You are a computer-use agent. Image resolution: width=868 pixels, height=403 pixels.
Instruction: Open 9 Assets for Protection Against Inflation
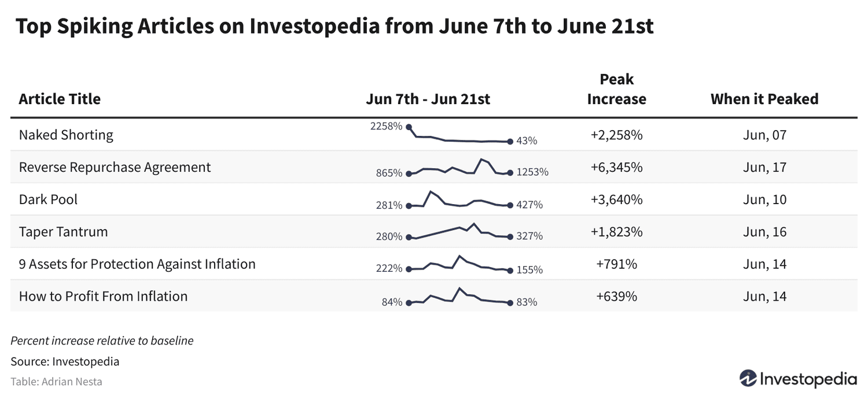point(137,264)
